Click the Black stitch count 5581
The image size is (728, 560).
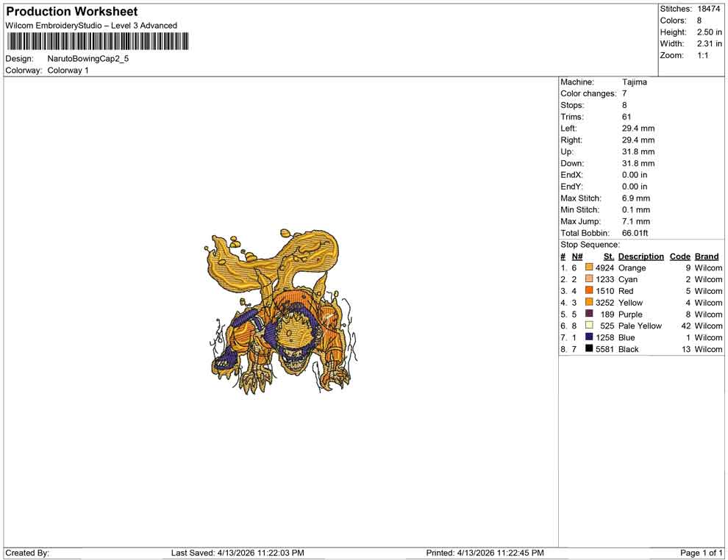point(604,349)
